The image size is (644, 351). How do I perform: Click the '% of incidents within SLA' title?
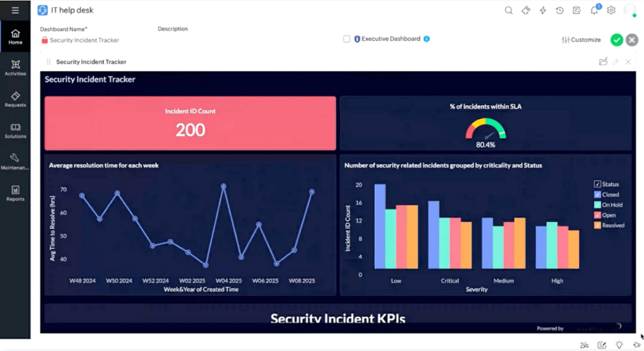pos(486,107)
